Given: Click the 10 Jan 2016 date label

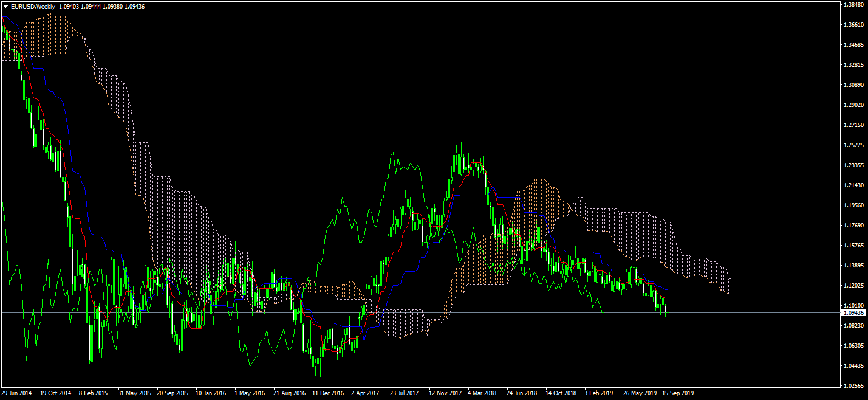Looking at the screenshot, I should [x=211, y=393].
